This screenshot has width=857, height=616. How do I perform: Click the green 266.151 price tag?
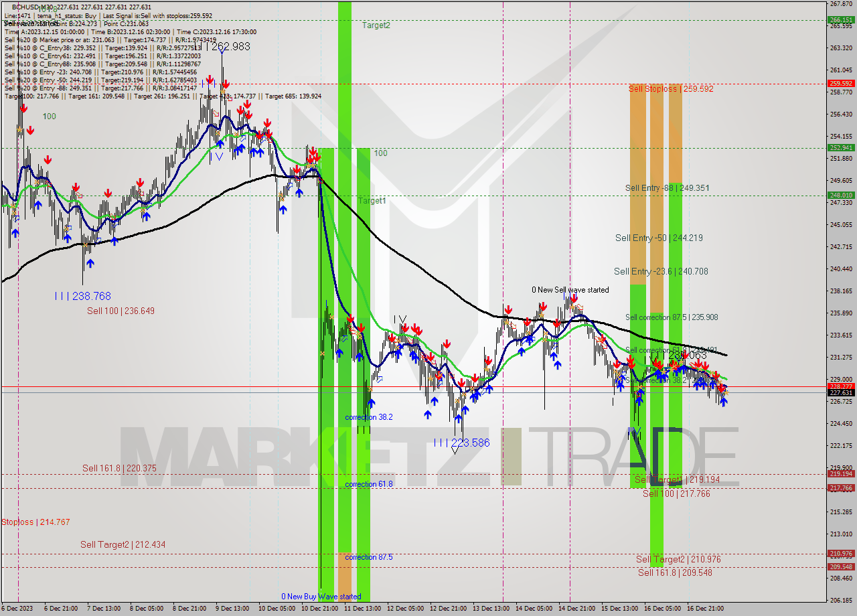(x=842, y=20)
